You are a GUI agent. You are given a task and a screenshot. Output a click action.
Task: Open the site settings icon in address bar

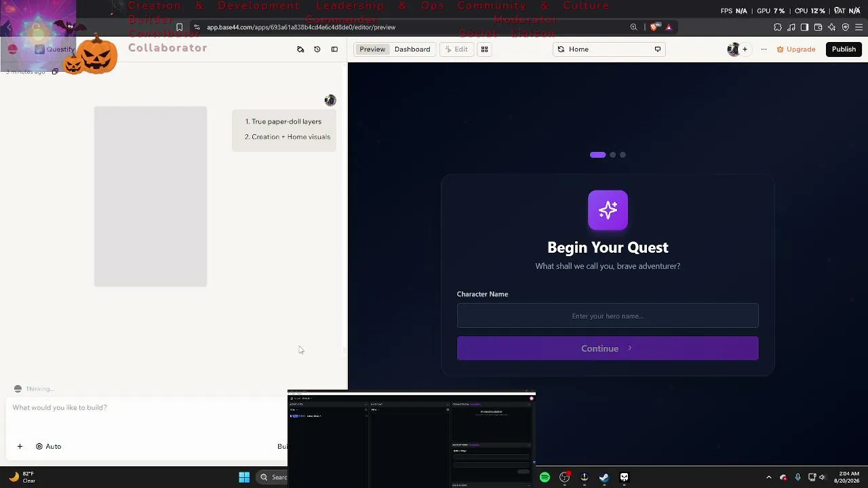pyautogui.click(x=197, y=27)
